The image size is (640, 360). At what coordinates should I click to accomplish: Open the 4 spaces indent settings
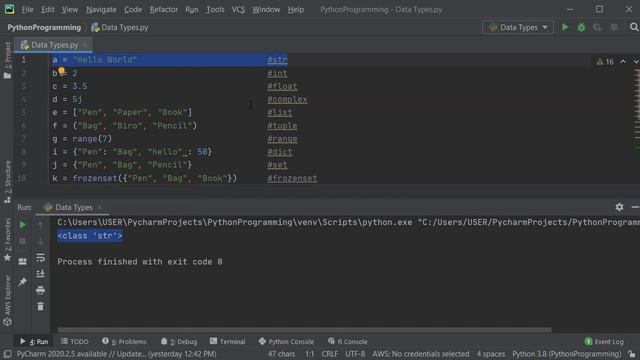coord(491,354)
